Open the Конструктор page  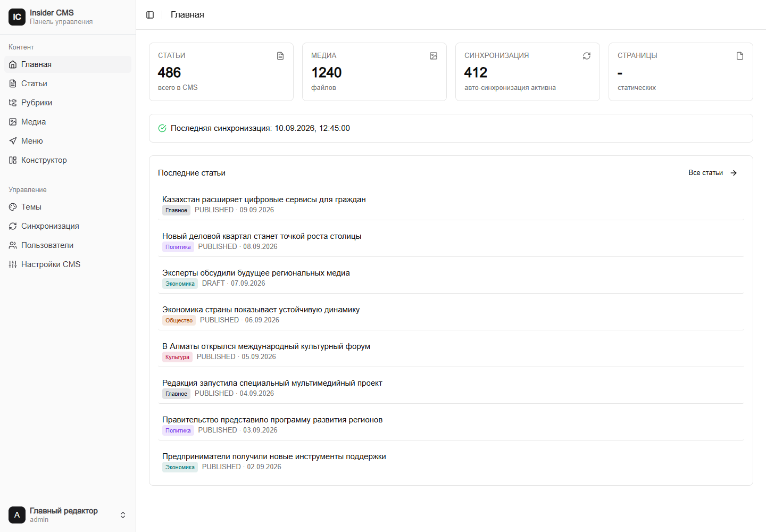[68, 160]
